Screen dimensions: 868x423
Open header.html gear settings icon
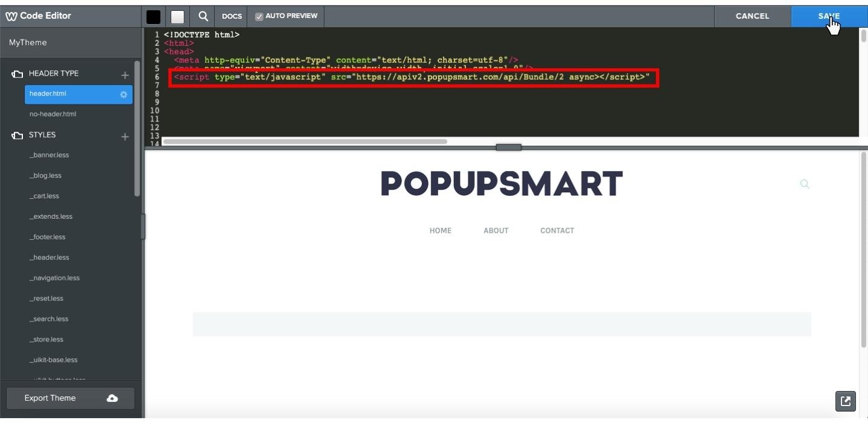tap(123, 94)
